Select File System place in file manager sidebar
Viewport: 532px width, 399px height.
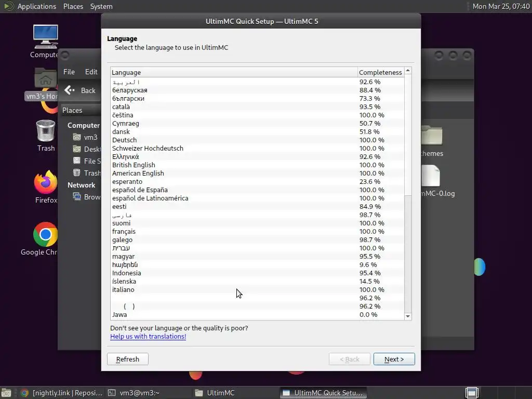[87, 161]
